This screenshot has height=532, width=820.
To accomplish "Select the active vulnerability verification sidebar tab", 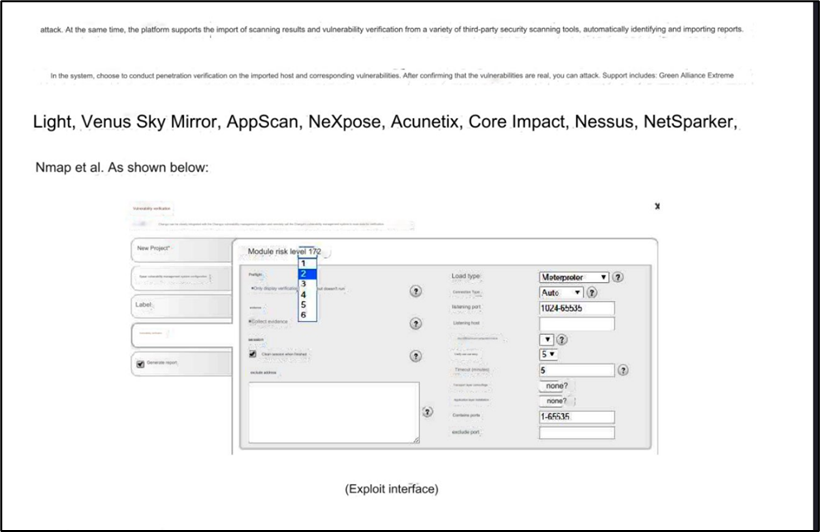I will click(x=181, y=335).
